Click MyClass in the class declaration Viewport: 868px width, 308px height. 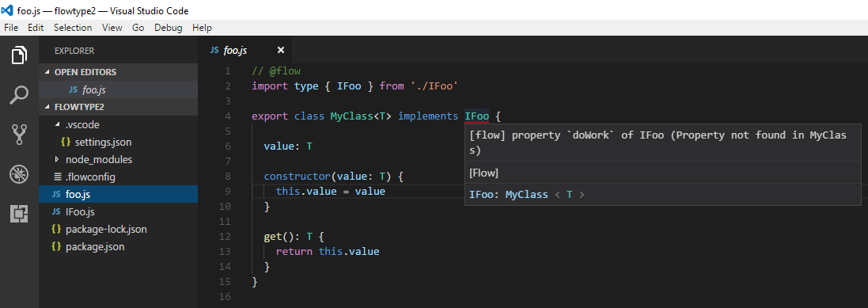(351, 116)
